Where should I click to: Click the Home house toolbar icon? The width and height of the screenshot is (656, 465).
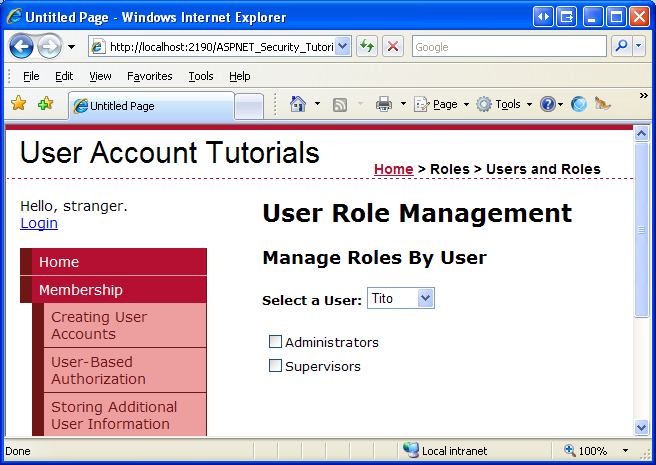pos(297,104)
